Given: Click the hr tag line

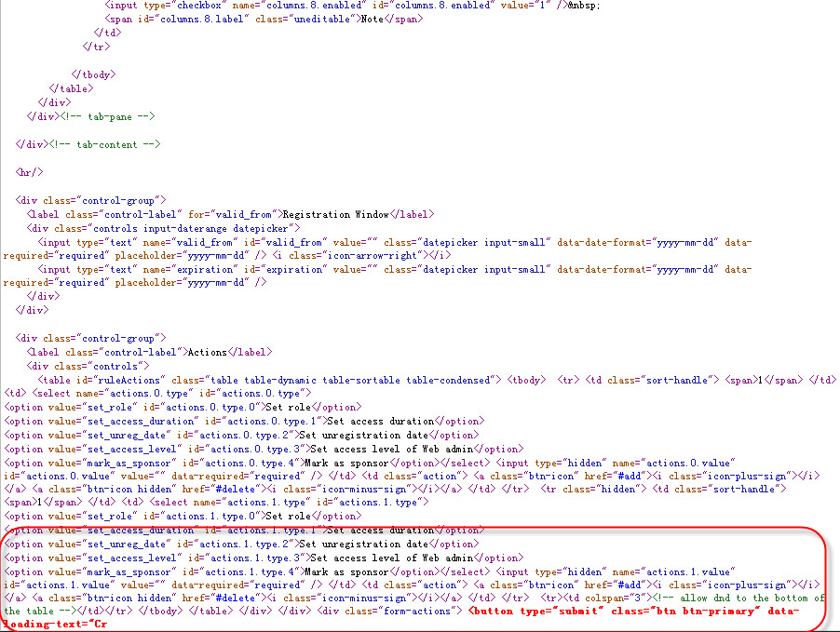Looking at the screenshot, I should pyautogui.click(x=31, y=172).
